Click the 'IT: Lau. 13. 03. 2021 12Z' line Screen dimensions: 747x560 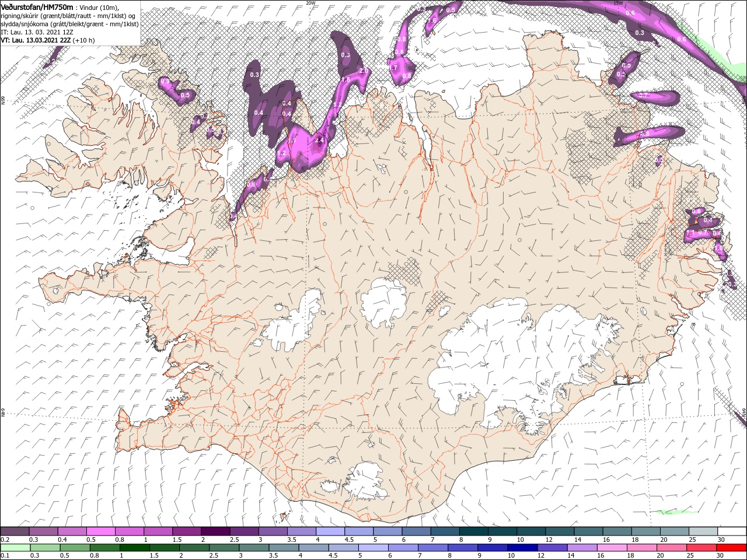point(37,32)
